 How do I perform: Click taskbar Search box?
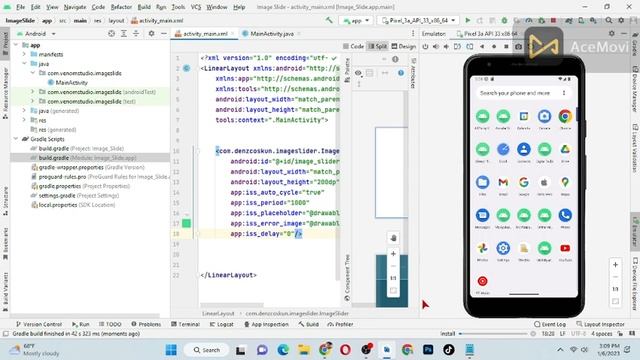207,350
